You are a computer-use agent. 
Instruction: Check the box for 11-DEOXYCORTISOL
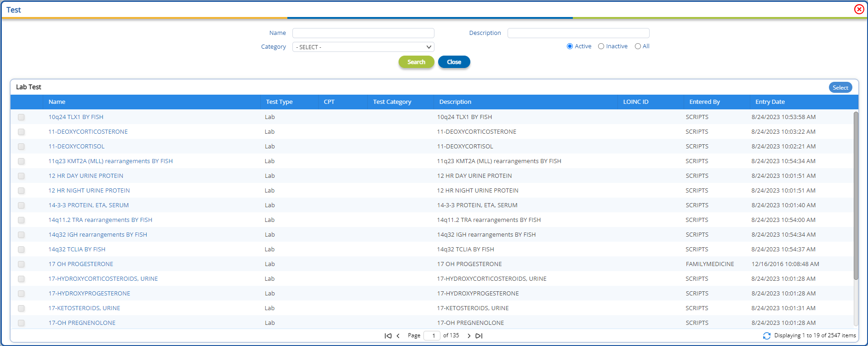[21, 147]
